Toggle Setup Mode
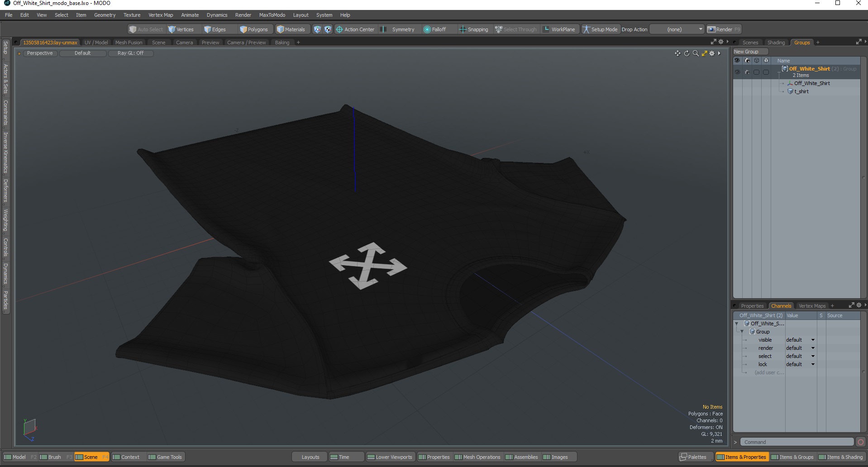868x467 pixels. click(600, 29)
